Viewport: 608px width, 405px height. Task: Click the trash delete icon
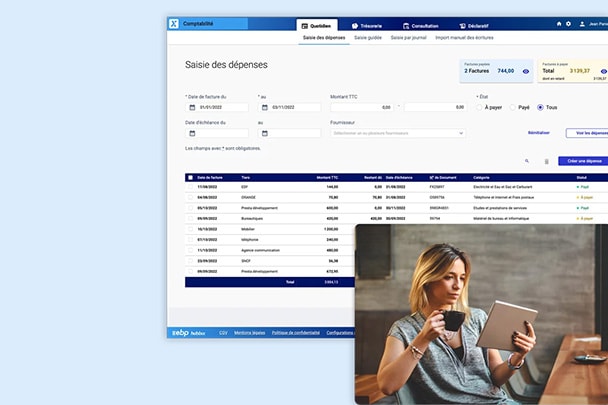[546, 161]
